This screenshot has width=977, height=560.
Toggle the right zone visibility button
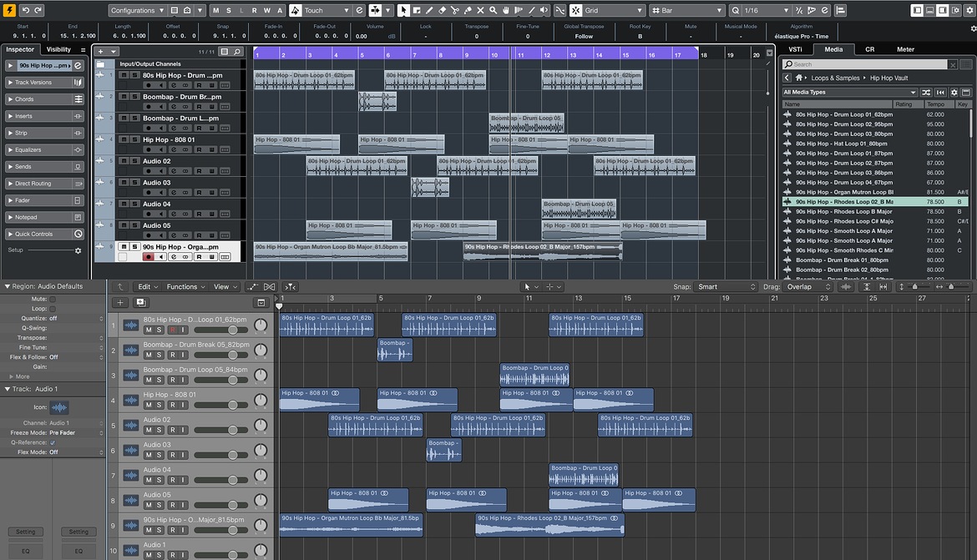943,11
